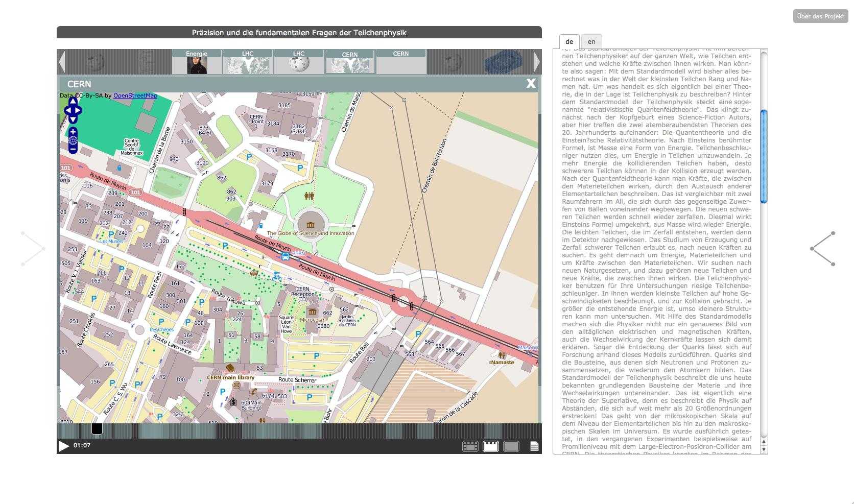The image size is (854, 504).
Task: Close the CERN map panel
Action: (531, 84)
